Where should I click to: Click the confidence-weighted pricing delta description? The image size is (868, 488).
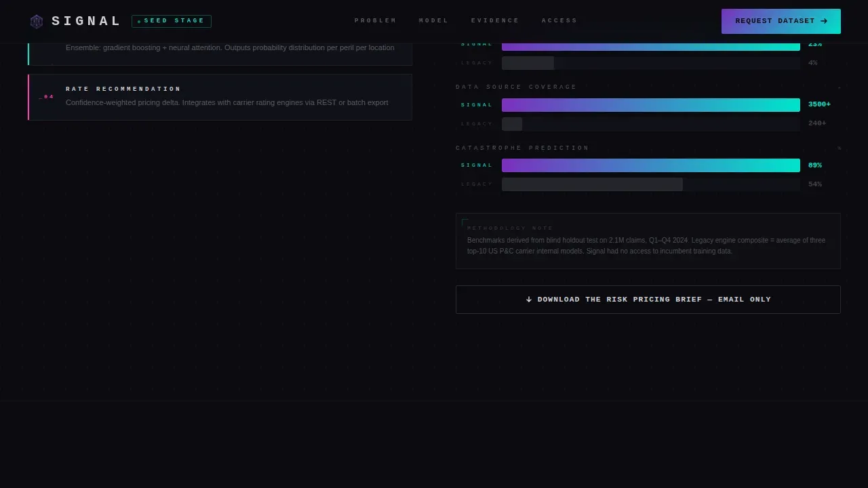(227, 103)
